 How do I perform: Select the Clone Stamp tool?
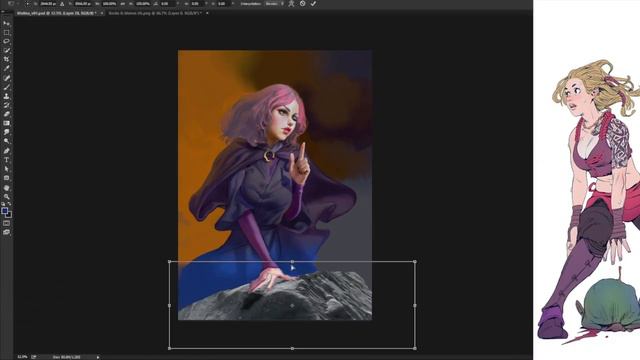[x=7, y=96]
